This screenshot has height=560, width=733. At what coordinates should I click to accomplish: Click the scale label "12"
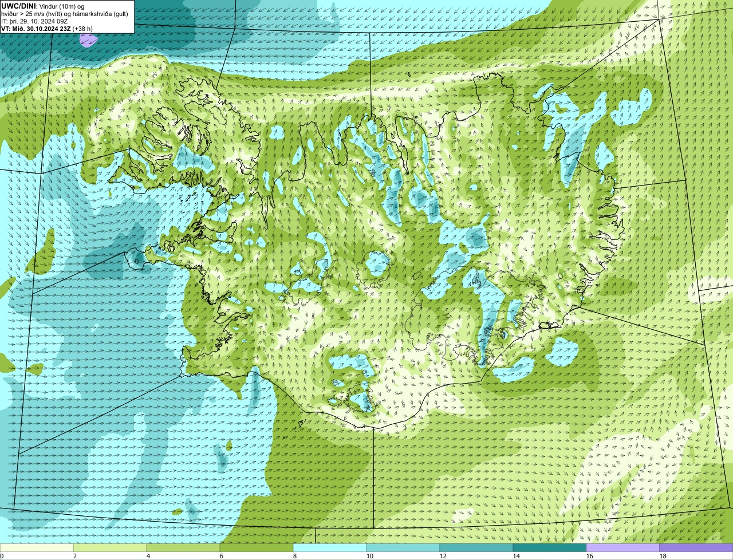point(443,556)
